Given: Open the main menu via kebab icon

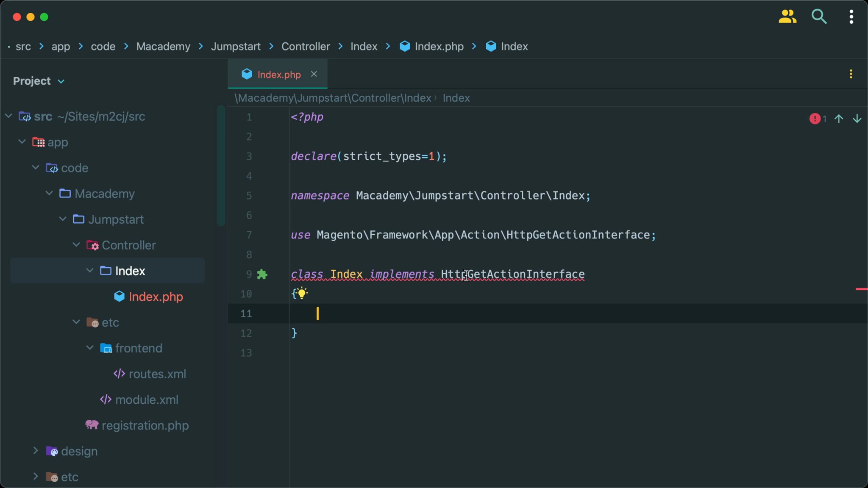Looking at the screenshot, I should pos(851,17).
